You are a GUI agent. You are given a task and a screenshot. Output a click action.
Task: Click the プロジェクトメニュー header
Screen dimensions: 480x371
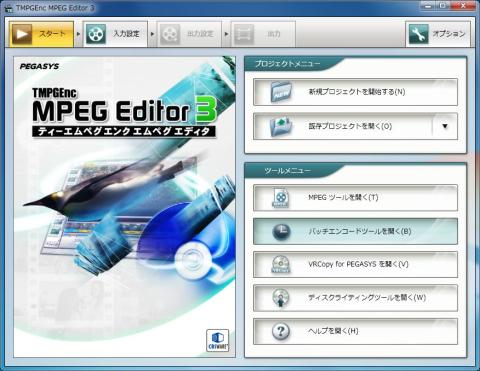(287, 64)
